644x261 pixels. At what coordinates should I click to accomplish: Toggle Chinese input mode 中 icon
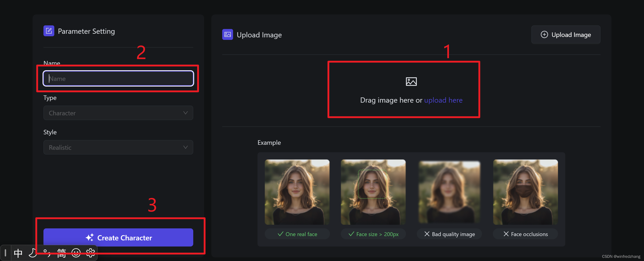18,253
